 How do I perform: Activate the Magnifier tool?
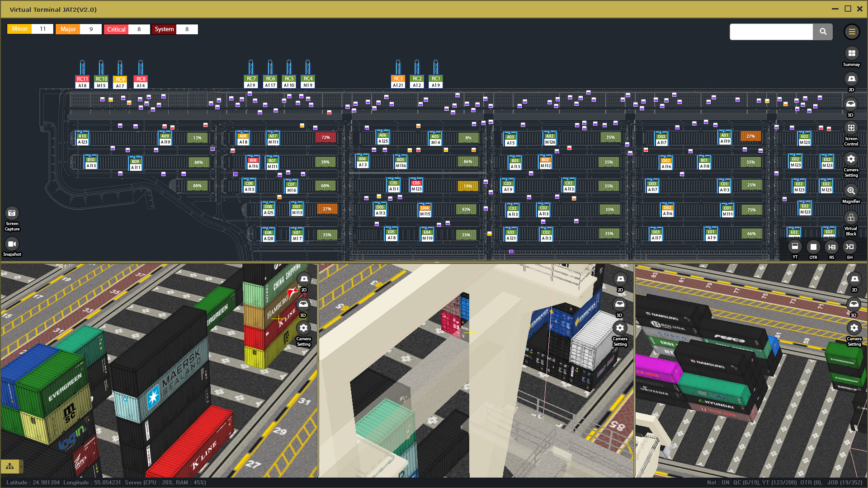tap(851, 191)
